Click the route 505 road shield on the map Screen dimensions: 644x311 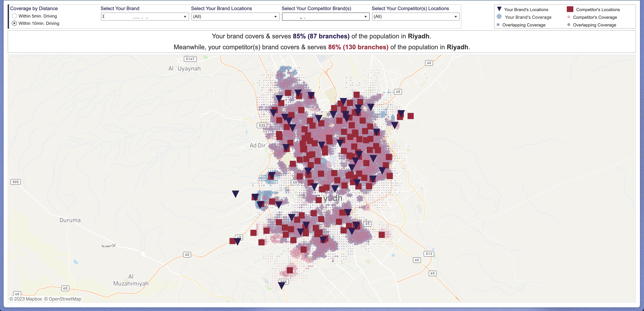pos(16,182)
